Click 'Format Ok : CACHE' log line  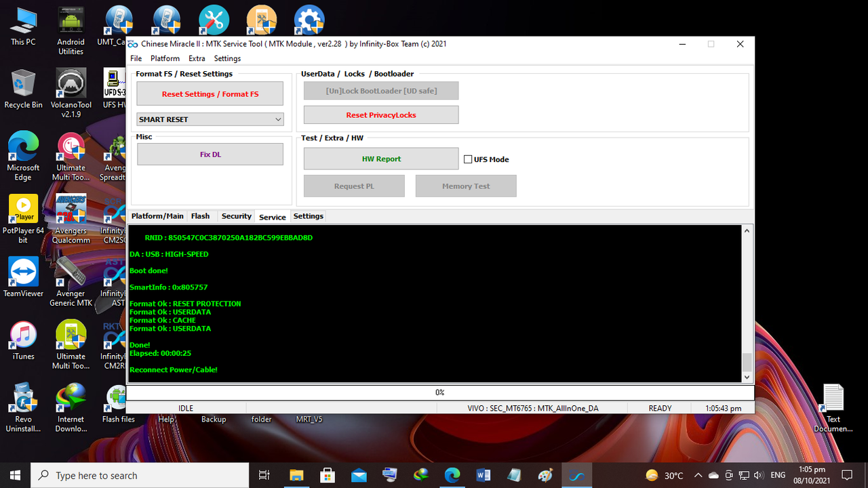163,320
